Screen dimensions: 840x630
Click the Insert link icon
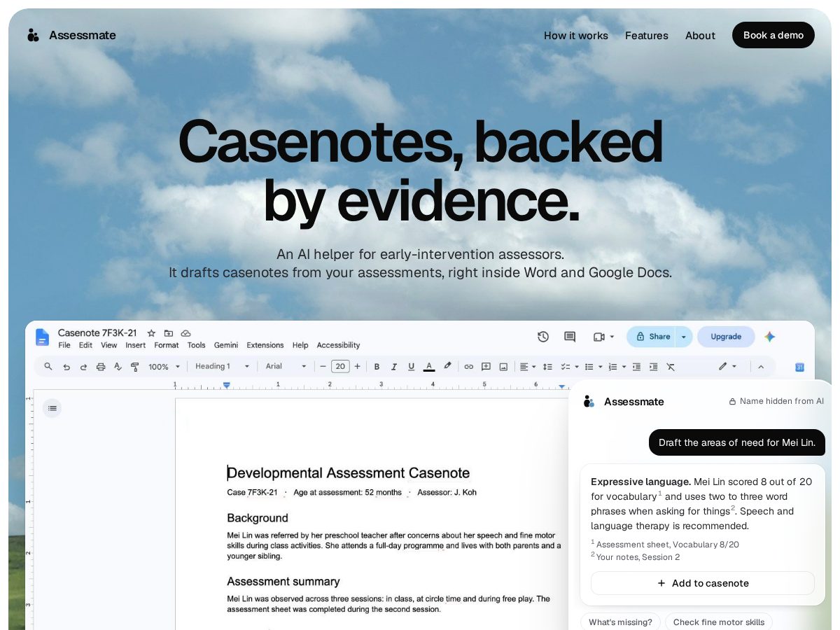coord(469,366)
